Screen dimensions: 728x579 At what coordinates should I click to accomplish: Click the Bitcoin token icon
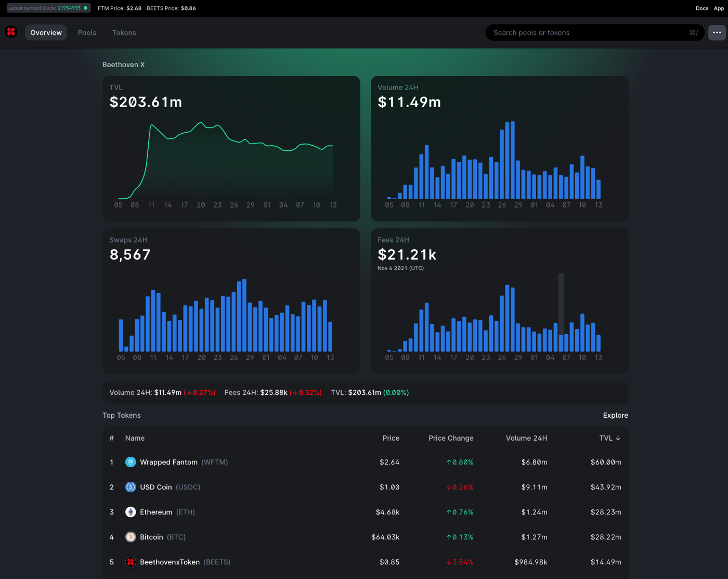coord(131,537)
